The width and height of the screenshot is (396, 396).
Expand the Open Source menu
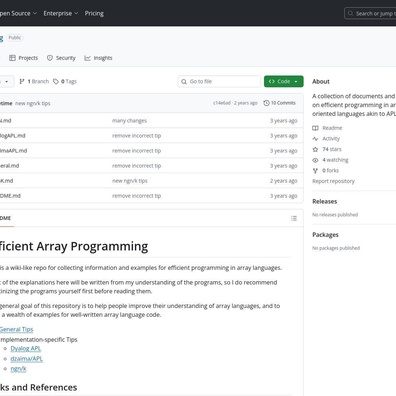tap(17, 13)
